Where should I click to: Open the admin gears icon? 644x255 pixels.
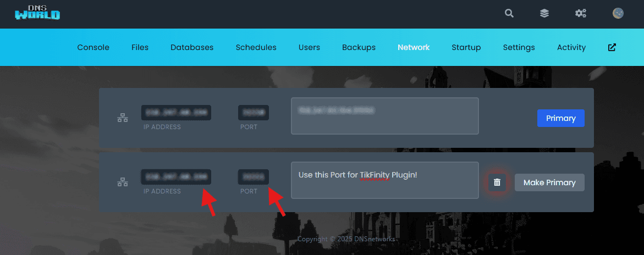coord(580,14)
